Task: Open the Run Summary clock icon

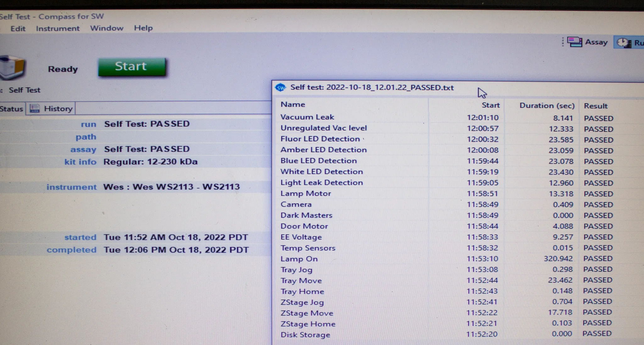Action: click(624, 43)
